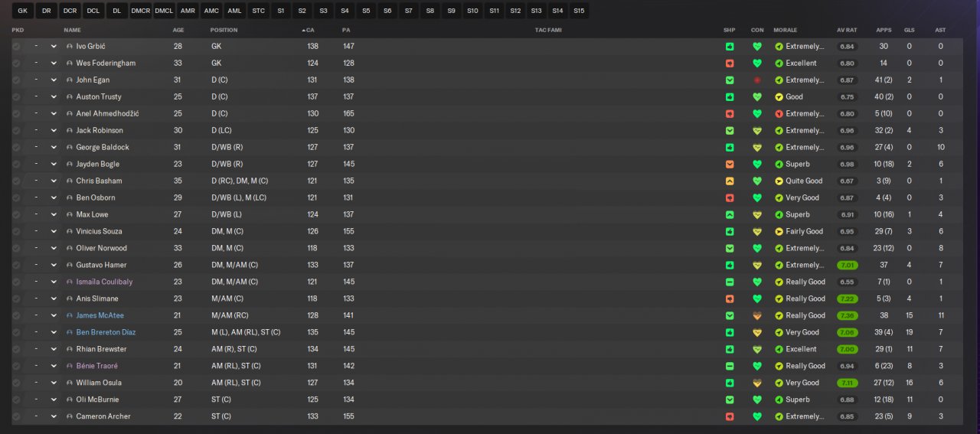Expand William Osula's selection chevron
The height and width of the screenshot is (434, 980).
point(54,383)
